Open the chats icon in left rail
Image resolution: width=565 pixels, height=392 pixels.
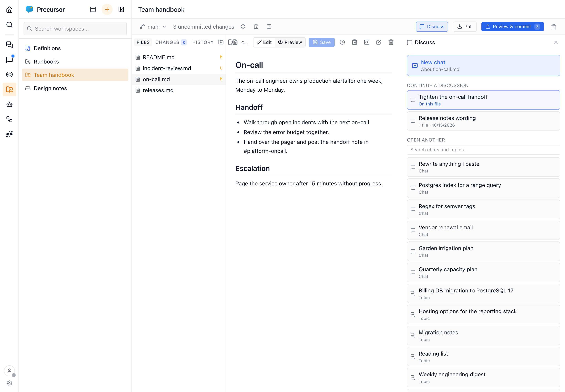coord(9,45)
